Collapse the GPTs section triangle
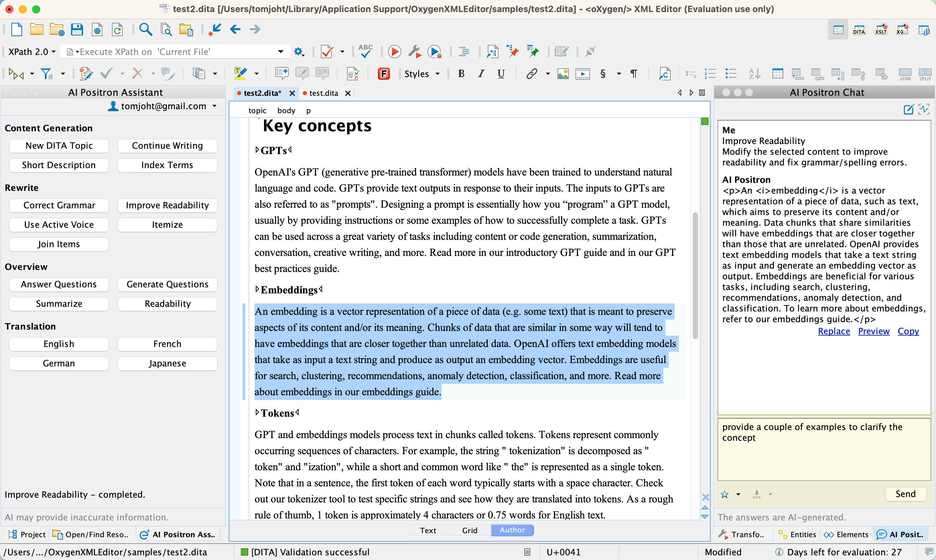 click(257, 150)
